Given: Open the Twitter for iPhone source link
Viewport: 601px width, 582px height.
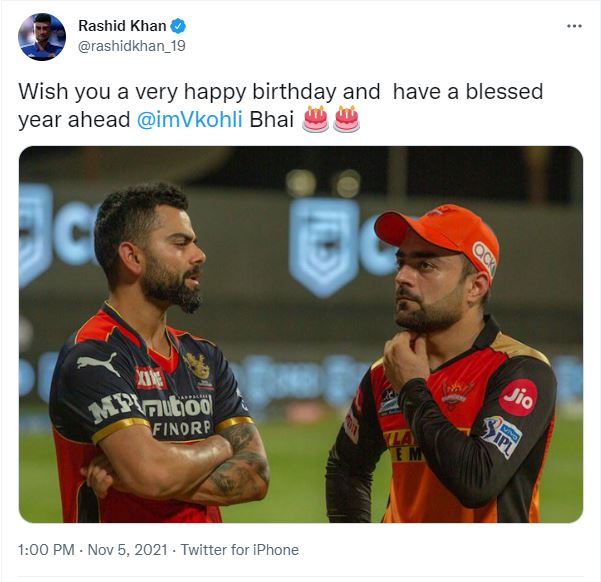Looking at the screenshot, I should 240,550.
